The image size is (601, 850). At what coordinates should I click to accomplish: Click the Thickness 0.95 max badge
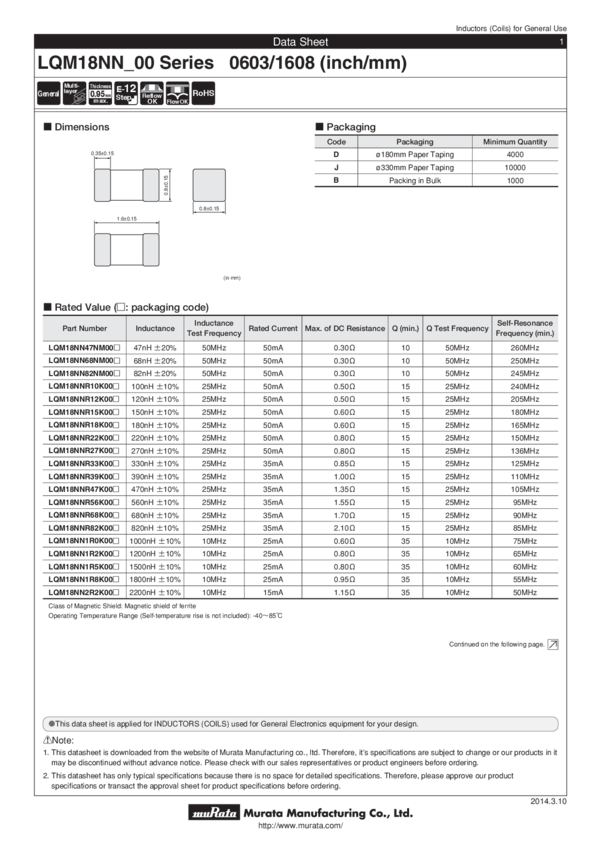click(x=100, y=93)
